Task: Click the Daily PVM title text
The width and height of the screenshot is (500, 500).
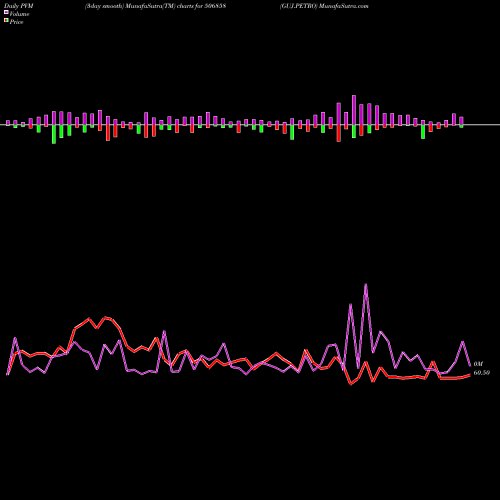Action: [x=19, y=6]
